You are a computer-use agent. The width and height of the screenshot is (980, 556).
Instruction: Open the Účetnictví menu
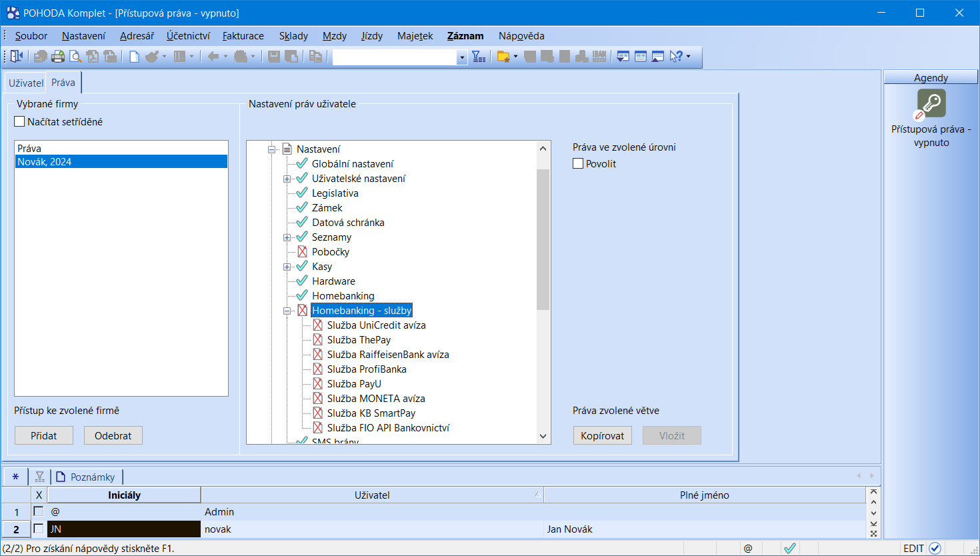point(188,36)
